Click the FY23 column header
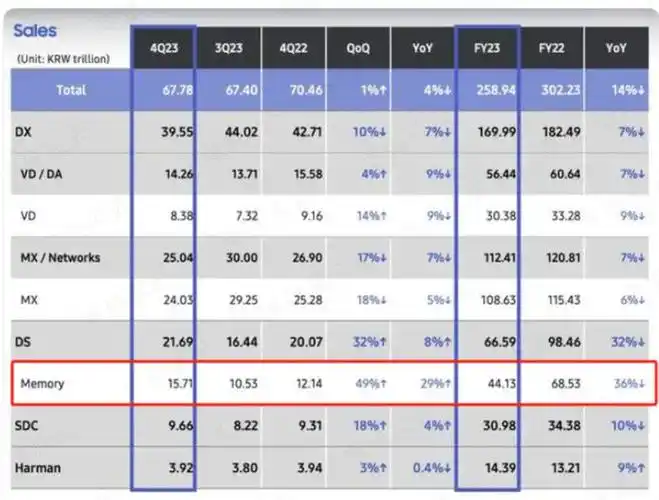659x500 pixels. [x=488, y=47]
